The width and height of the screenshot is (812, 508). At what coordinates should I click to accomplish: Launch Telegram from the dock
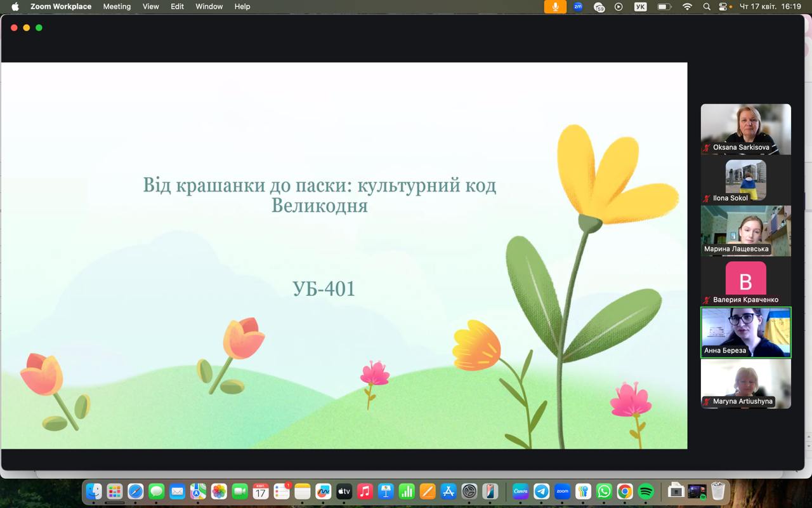coord(541,491)
